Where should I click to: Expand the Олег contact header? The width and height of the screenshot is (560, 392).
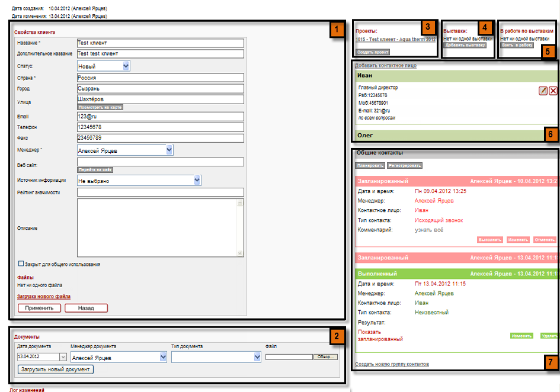[450, 135]
